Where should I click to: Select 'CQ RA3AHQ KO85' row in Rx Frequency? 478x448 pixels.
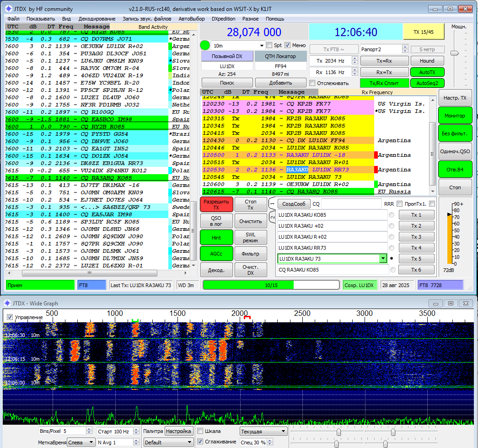(x=288, y=192)
